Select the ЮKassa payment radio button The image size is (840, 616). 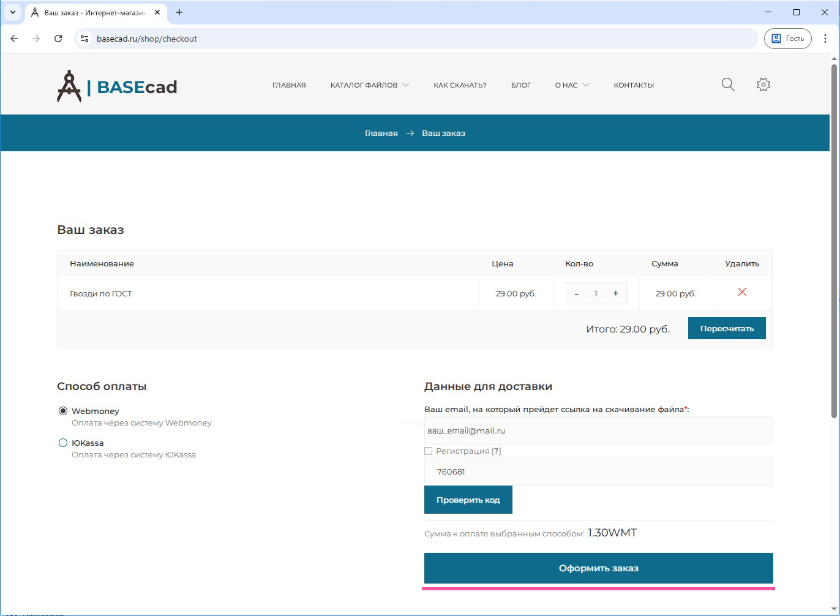click(63, 443)
